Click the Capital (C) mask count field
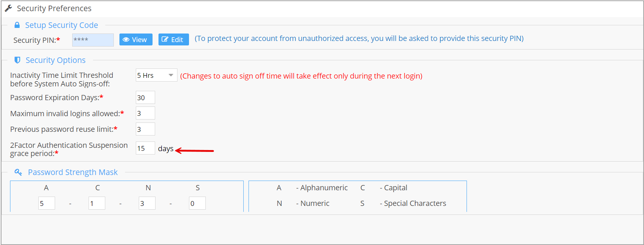644x245 pixels. pos(97,203)
